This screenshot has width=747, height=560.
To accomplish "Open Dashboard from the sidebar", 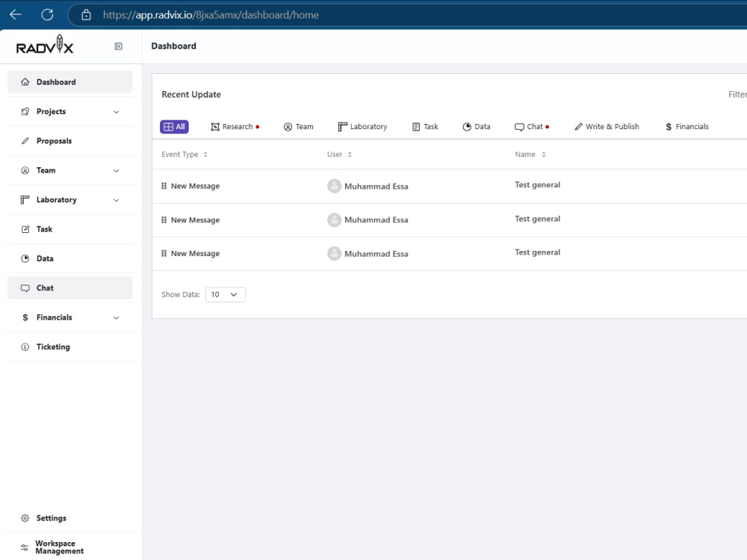I will coord(70,82).
